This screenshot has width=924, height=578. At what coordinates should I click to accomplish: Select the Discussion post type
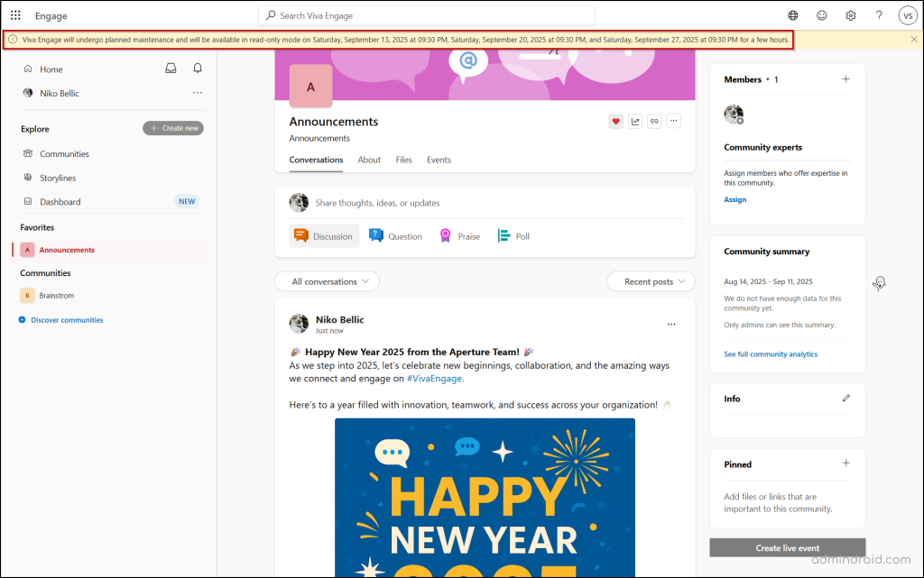click(x=324, y=236)
